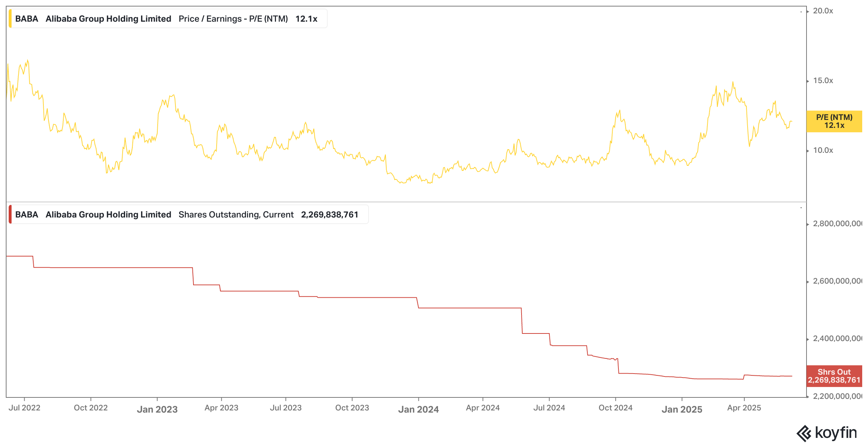Click the 2,269,838,761 value in the legend
The image size is (868, 448).
(329, 215)
